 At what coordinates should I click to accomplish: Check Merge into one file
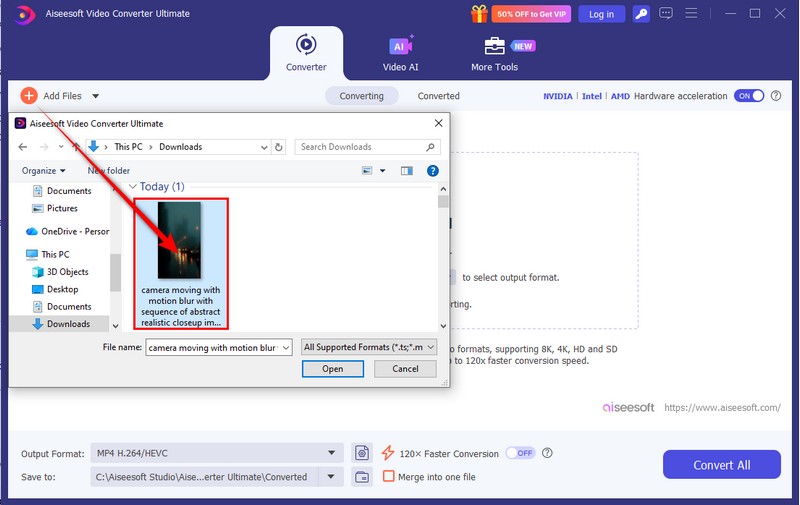[389, 476]
